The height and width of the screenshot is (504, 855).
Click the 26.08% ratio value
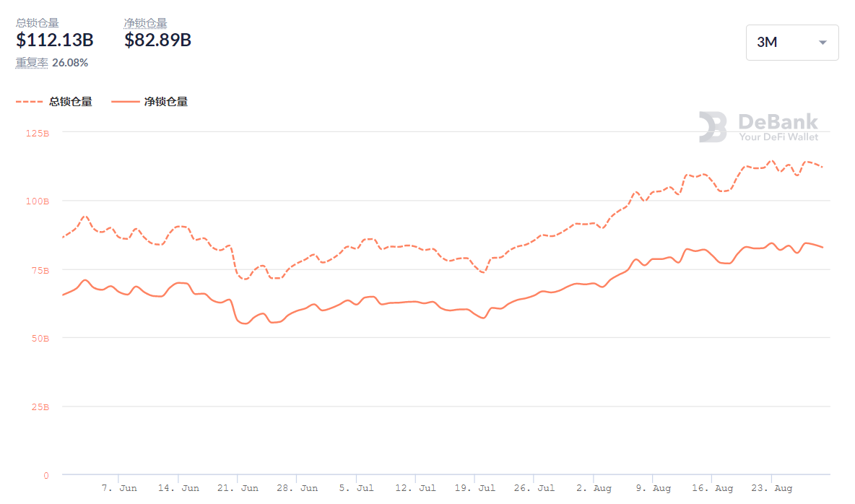pos(70,63)
